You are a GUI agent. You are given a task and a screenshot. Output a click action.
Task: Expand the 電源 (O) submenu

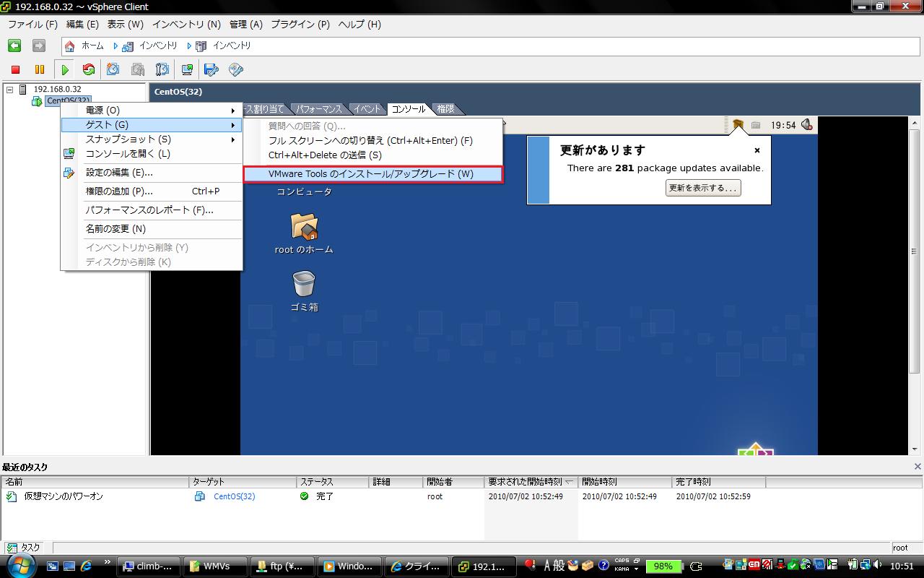(152, 111)
